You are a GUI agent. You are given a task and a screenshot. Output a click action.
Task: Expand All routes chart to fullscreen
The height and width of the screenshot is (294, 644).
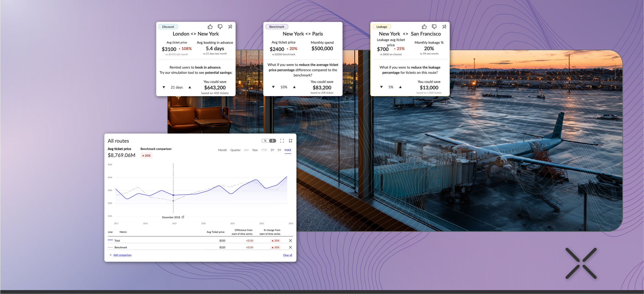(282, 141)
